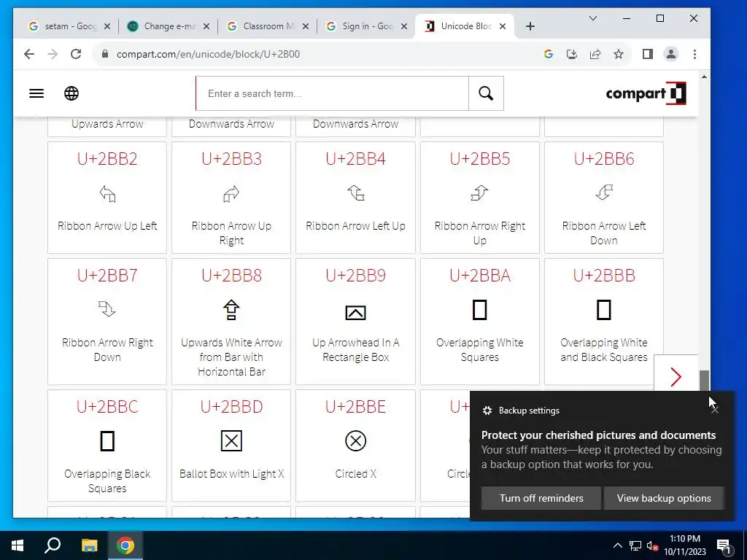Viewport: 747px width, 560px height.
Task: Click the U+2BBA Overlapping White Squares glyph
Action: click(480, 310)
